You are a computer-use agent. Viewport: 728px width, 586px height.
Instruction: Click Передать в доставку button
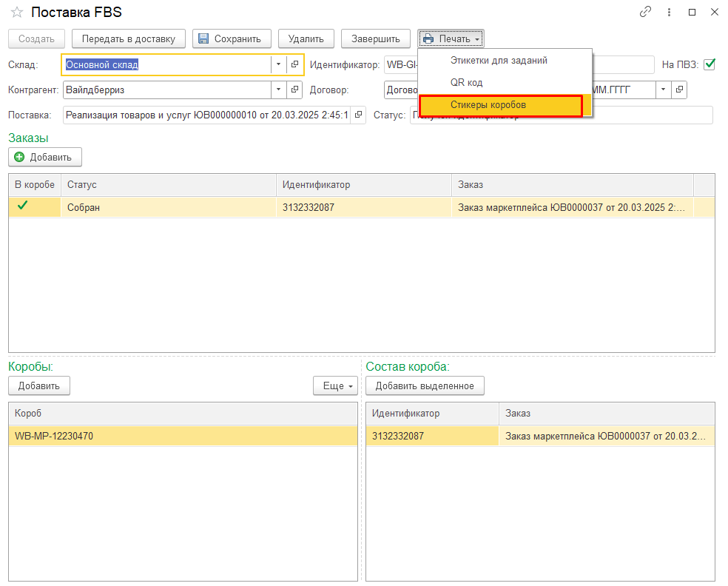[129, 38]
